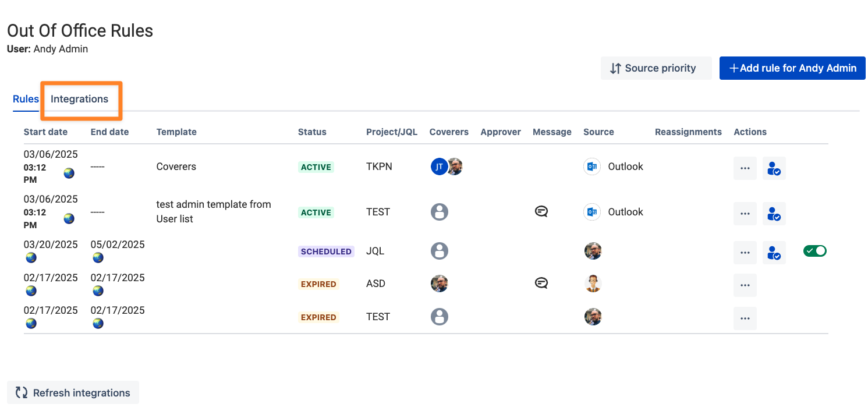868x418 pixels.
Task: Click Source priority button
Action: pos(656,68)
